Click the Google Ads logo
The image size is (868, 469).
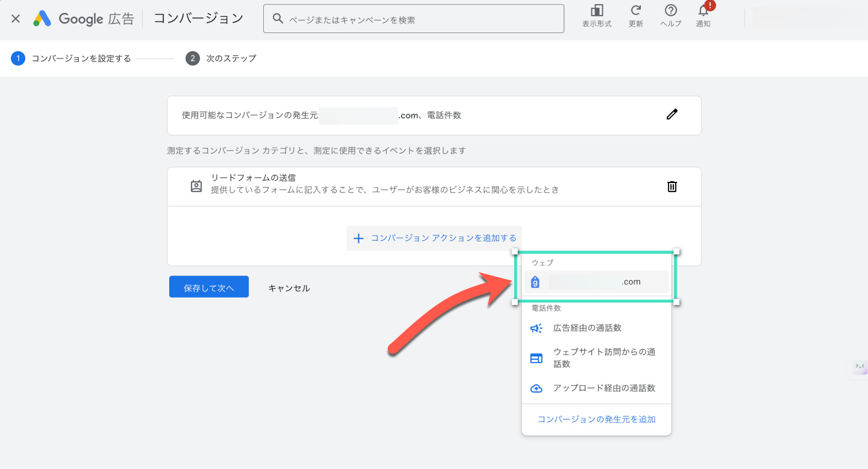42,19
